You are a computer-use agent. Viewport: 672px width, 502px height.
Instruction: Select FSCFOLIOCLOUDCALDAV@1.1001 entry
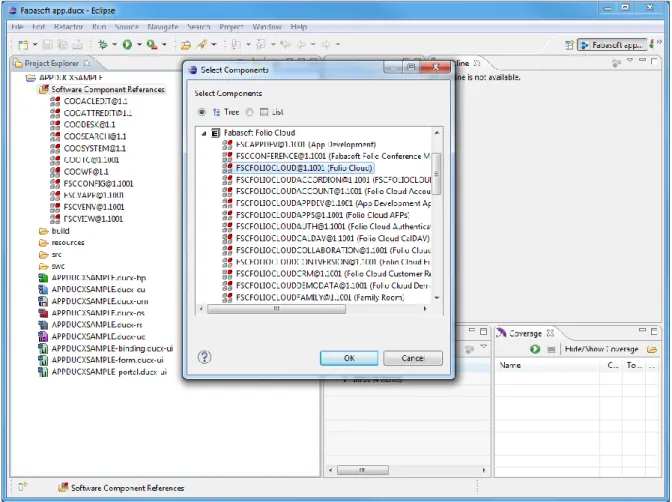(x=326, y=238)
